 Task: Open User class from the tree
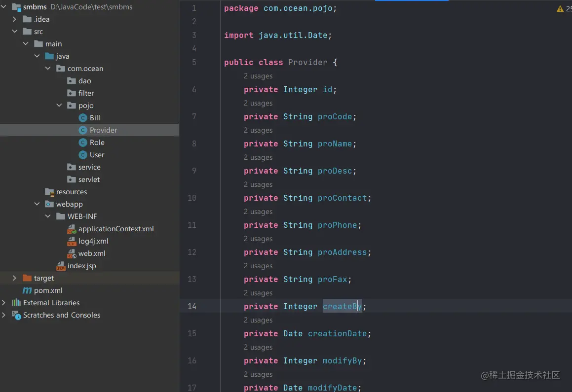97,155
